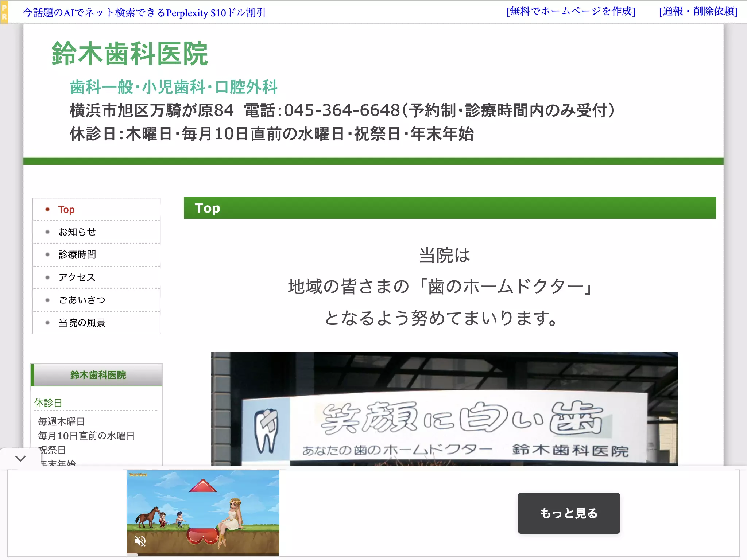Click the game ad video thumbnail
747x560 pixels.
click(x=203, y=513)
